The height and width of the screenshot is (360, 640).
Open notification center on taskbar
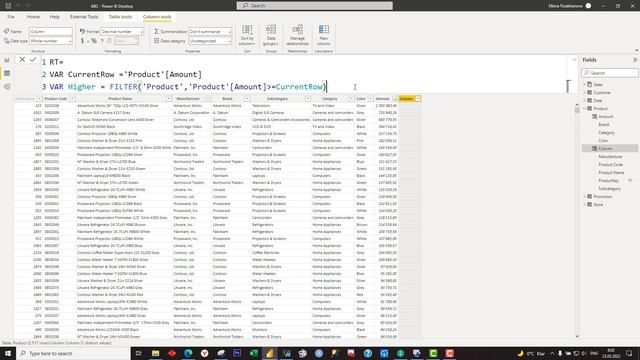point(629,353)
